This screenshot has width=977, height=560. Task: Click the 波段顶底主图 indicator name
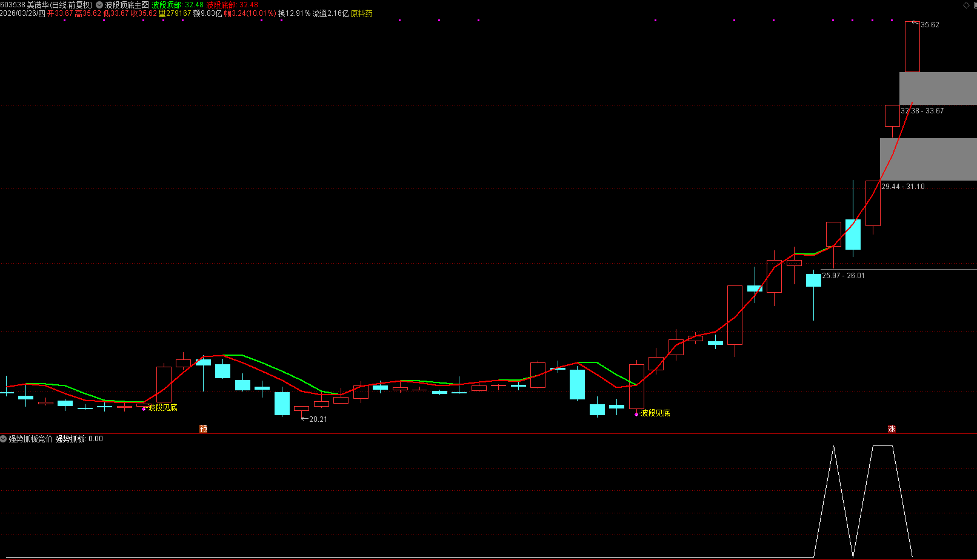point(127,5)
